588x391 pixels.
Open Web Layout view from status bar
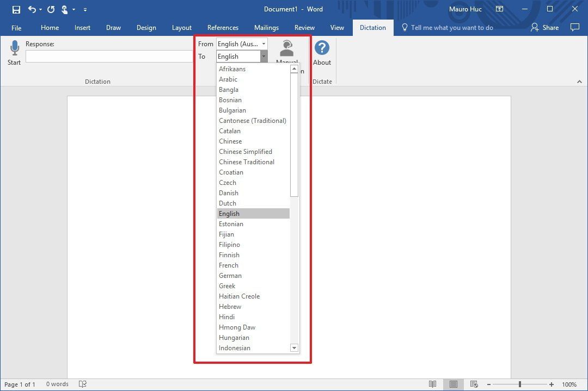point(474,384)
